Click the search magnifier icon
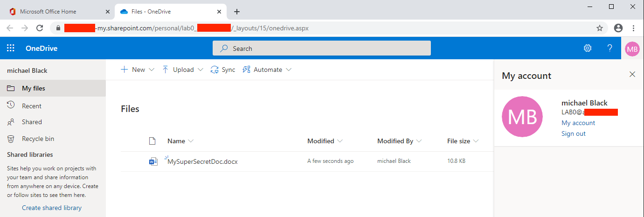The width and height of the screenshot is (644, 217). pyautogui.click(x=224, y=49)
